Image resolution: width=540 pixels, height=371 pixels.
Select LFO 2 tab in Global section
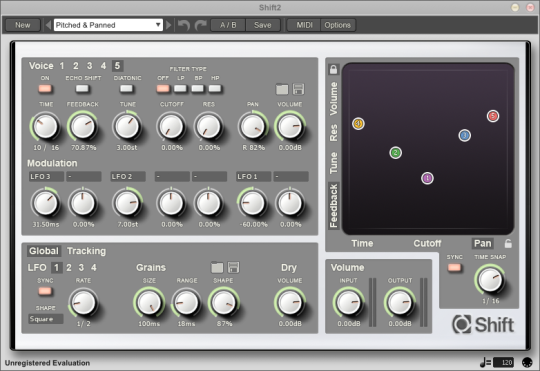click(69, 268)
